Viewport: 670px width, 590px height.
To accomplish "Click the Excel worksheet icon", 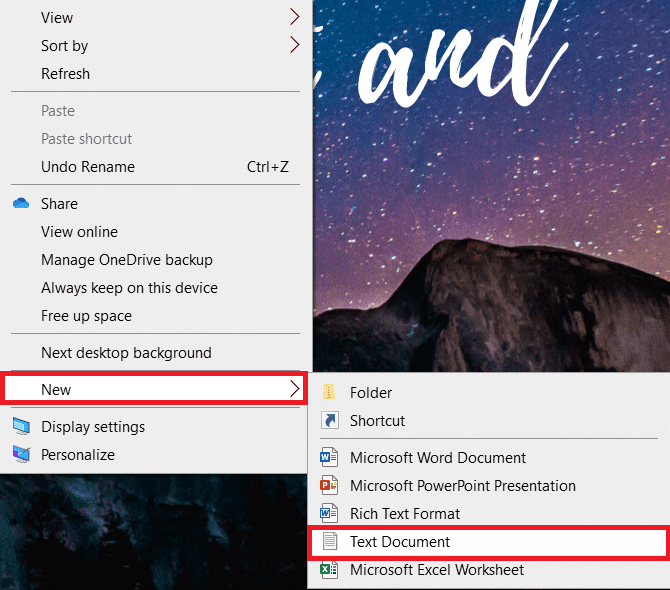I will click(327, 570).
